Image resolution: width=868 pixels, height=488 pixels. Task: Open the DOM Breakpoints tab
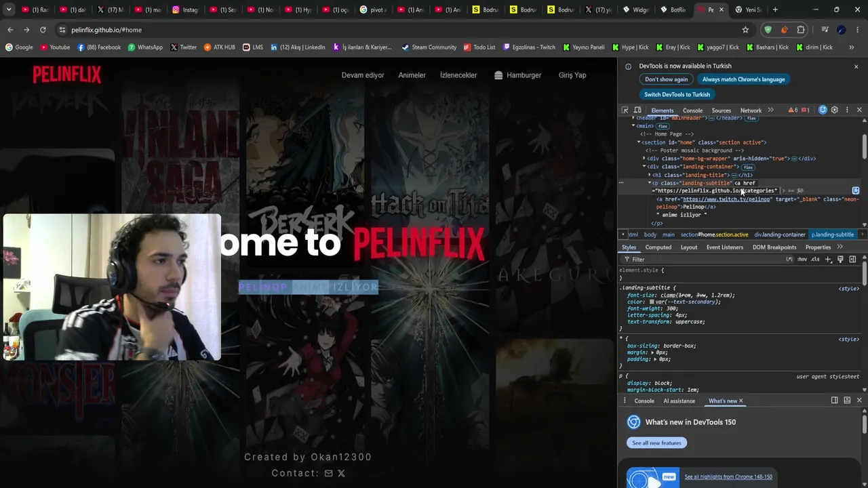774,247
